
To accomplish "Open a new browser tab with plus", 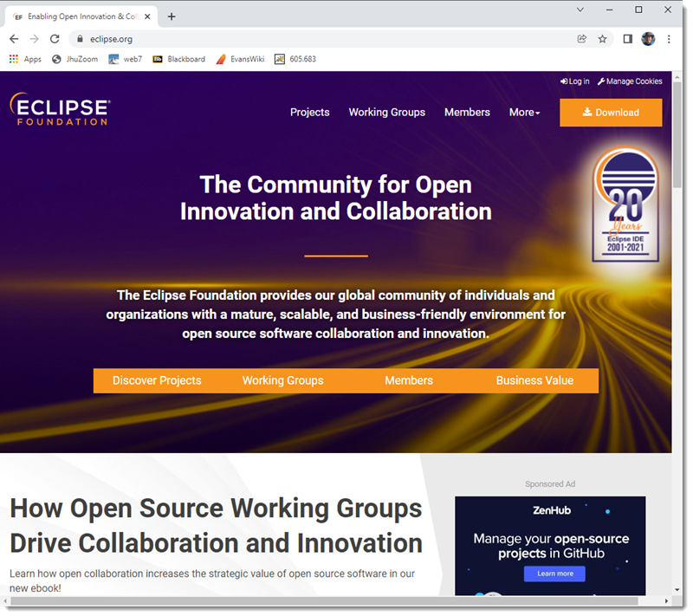I will click(172, 16).
